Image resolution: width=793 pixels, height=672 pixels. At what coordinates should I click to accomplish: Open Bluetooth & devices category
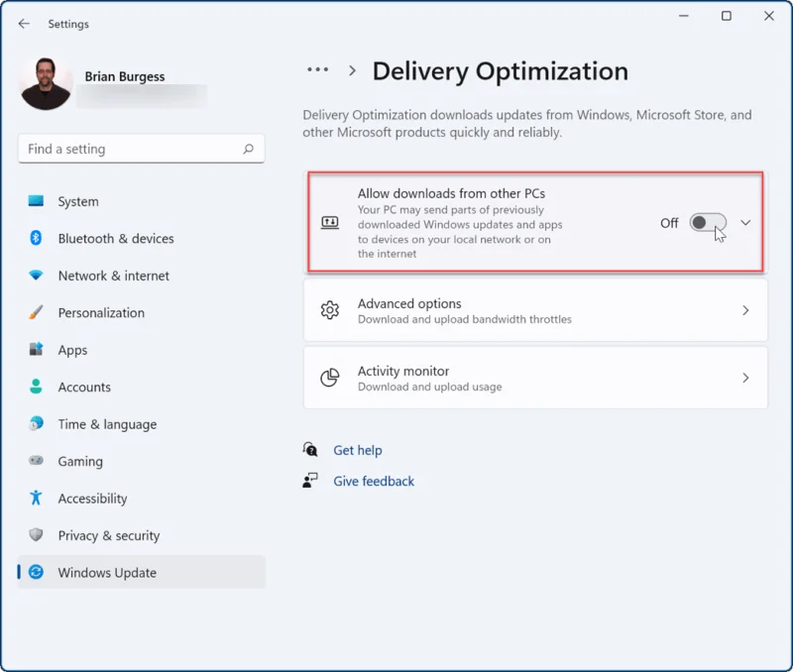pos(142,238)
